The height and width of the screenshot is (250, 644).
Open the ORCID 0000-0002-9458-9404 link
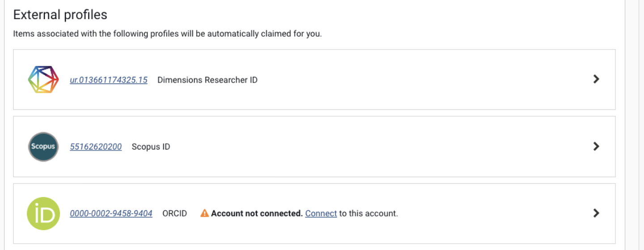click(111, 214)
